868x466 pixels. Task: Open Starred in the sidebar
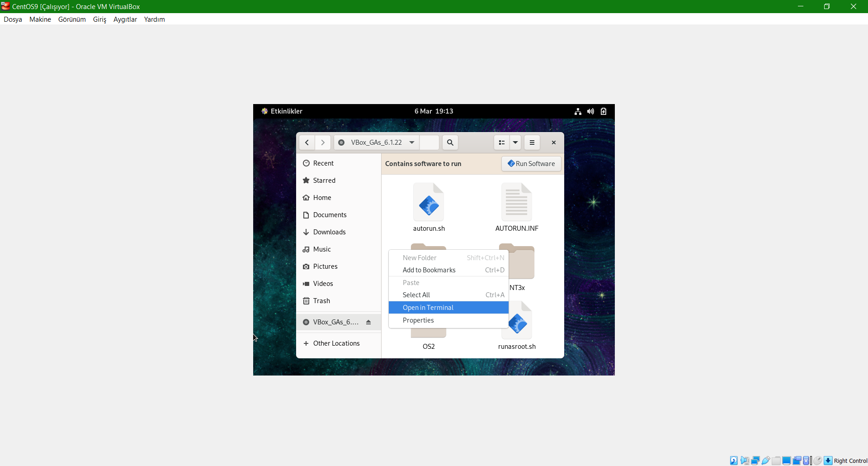click(x=339, y=181)
